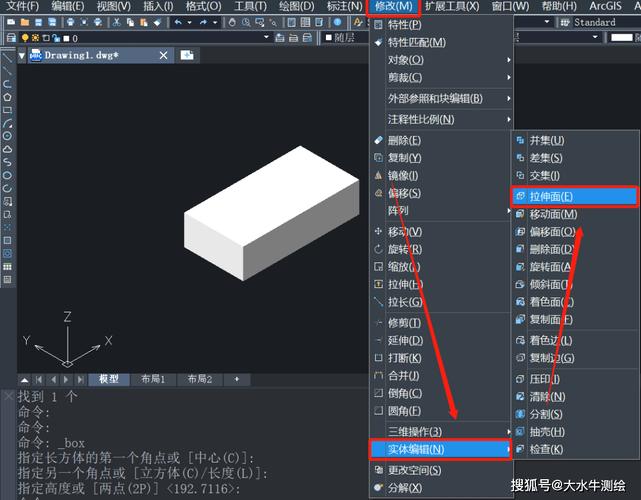
Task: Open the layer 0 dropdown list
Action: tap(267, 37)
